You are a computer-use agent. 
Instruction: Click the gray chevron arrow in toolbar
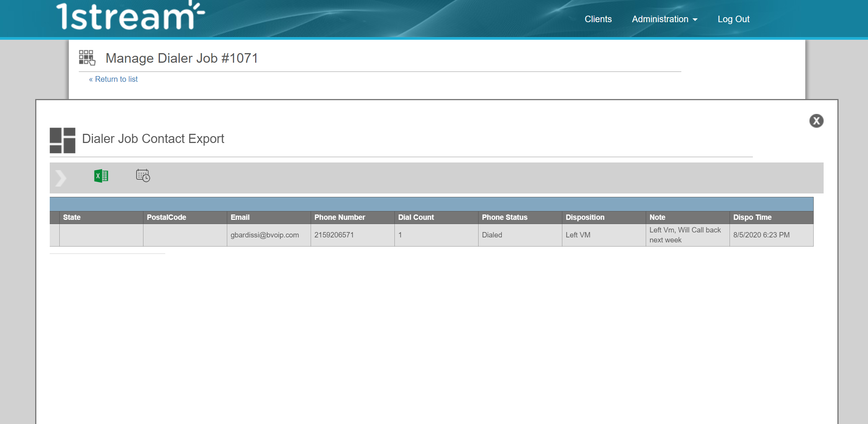[61, 178]
